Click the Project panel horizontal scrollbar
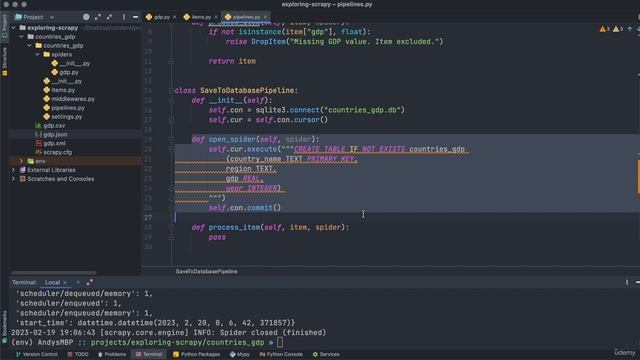 tap(53, 273)
